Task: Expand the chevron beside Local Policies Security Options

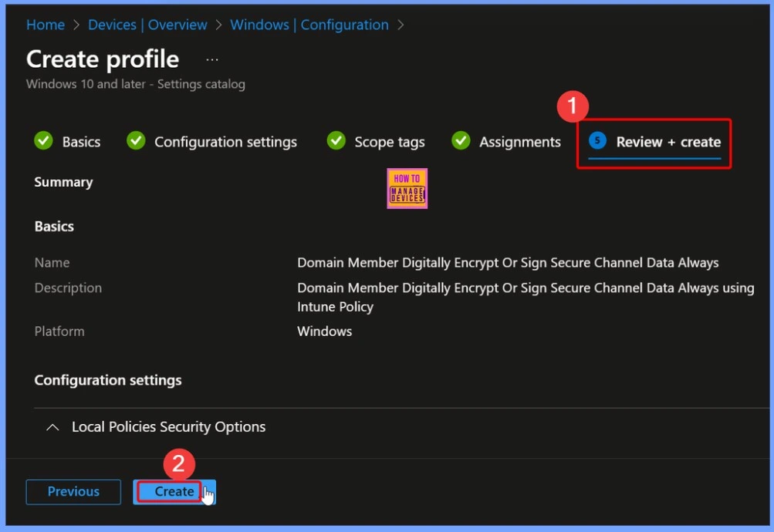Action: [52, 426]
